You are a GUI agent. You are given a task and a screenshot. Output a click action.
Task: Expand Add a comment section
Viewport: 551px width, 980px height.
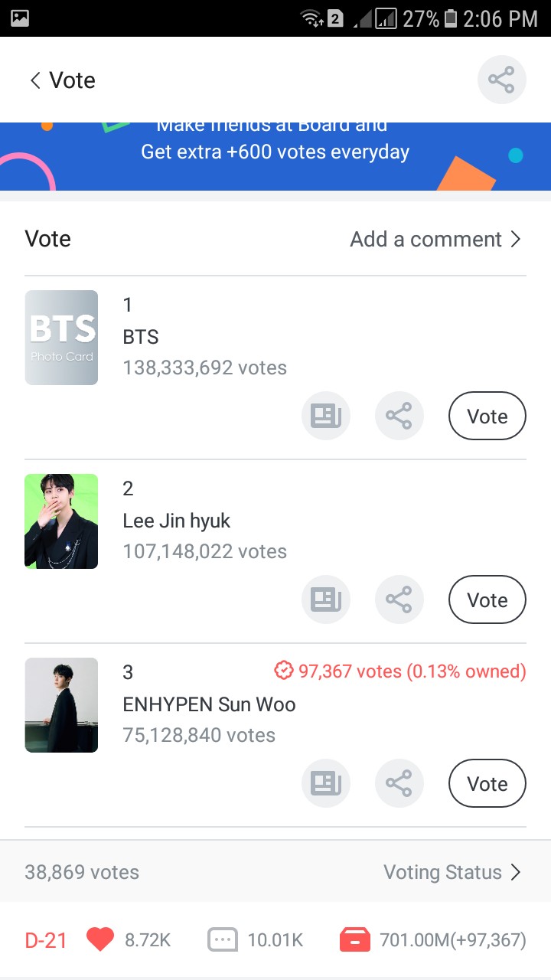pos(435,239)
